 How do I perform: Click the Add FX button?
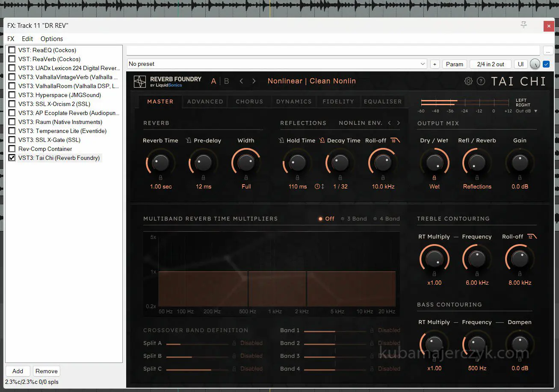tap(18, 371)
